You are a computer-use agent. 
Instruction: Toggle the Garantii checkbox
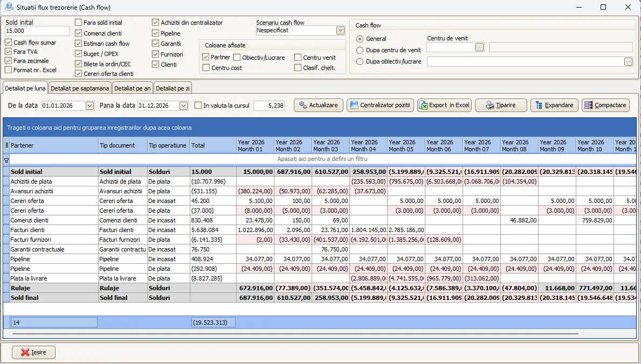[155, 43]
